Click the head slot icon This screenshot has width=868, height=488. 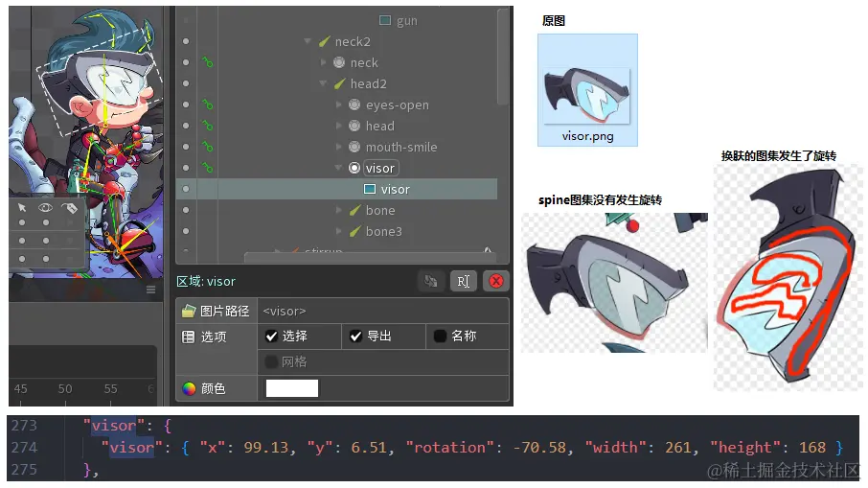pyautogui.click(x=354, y=126)
